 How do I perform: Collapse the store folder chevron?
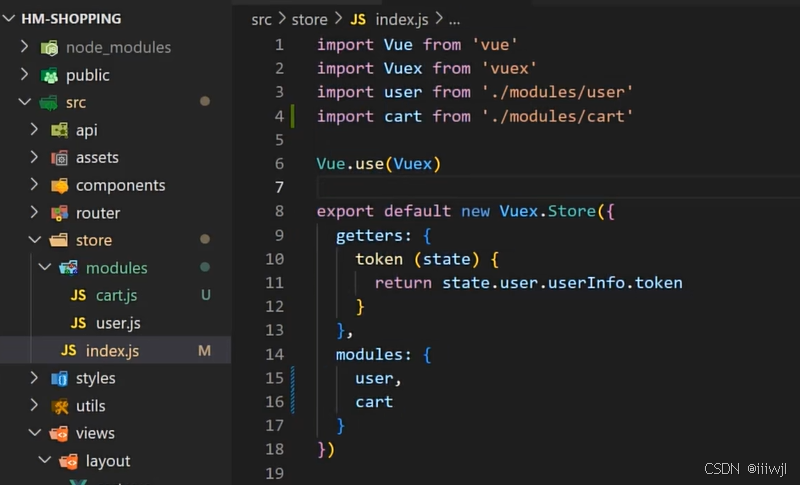pos(35,239)
